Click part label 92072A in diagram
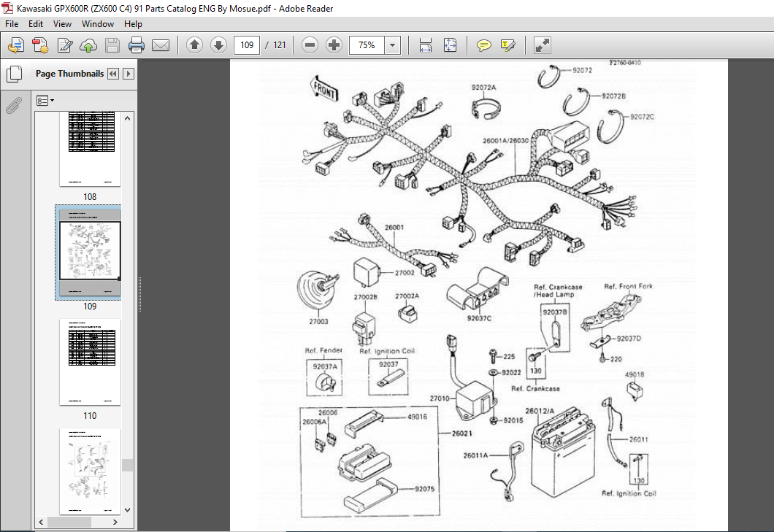 tap(483, 88)
